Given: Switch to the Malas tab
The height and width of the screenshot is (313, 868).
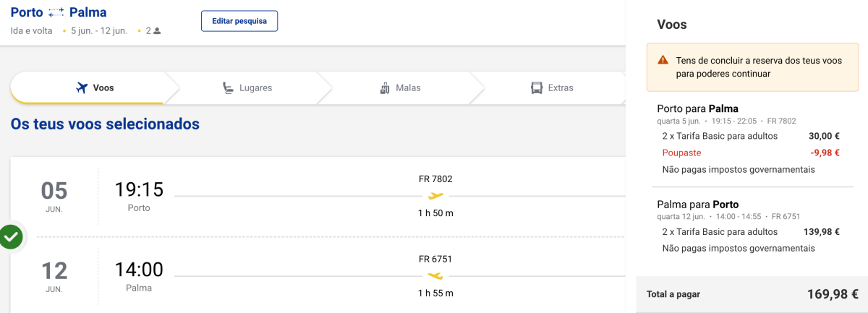Looking at the screenshot, I should point(400,88).
